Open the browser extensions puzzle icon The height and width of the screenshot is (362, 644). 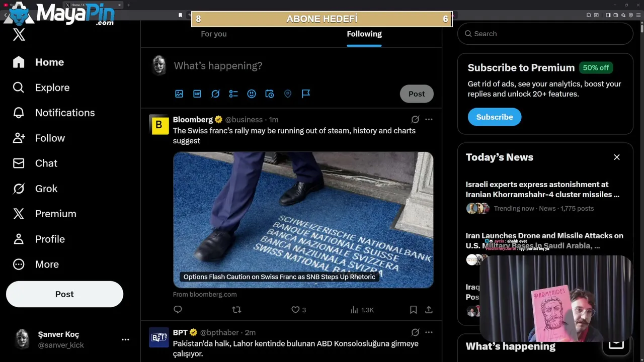click(589, 15)
